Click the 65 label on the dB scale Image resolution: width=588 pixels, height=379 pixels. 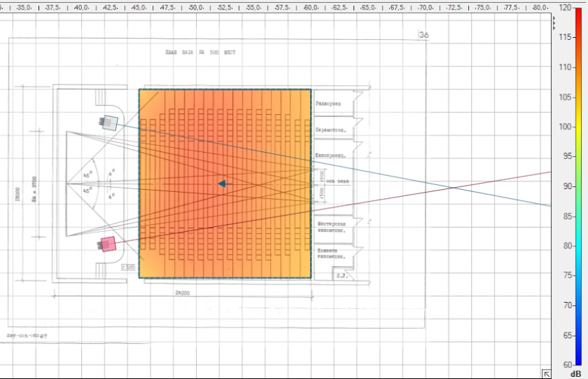pos(567,335)
